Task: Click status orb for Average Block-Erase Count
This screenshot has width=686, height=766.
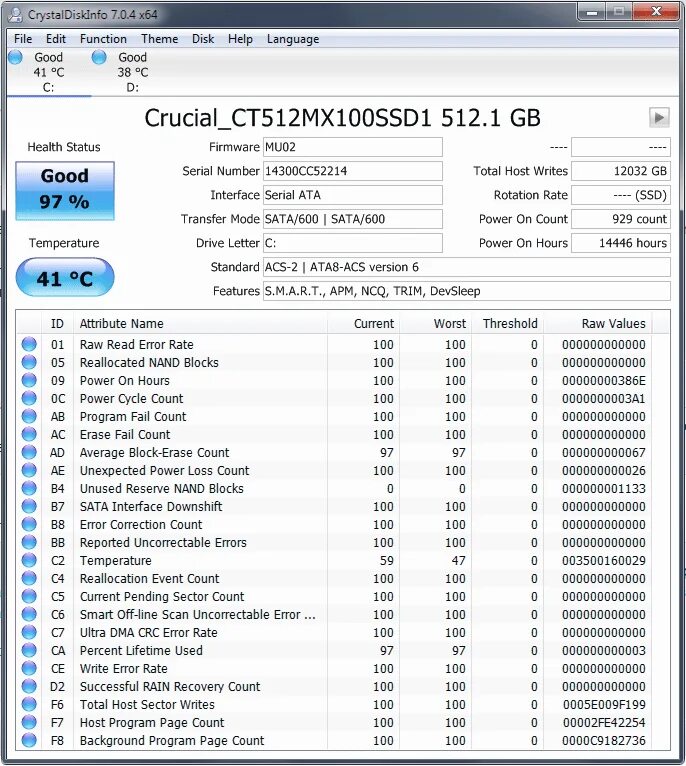Action: (29, 452)
